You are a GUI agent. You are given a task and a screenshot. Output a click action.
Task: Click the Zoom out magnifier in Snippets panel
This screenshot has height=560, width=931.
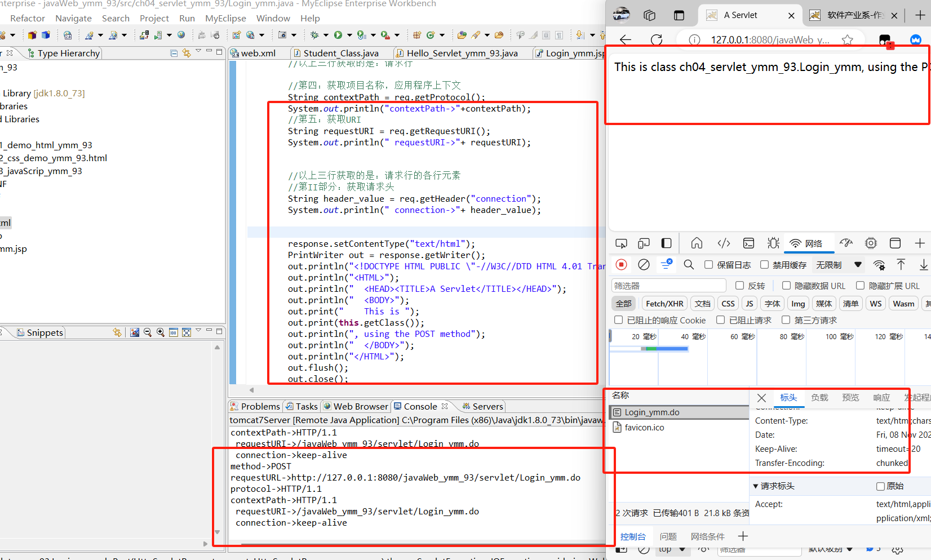(x=148, y=332)
